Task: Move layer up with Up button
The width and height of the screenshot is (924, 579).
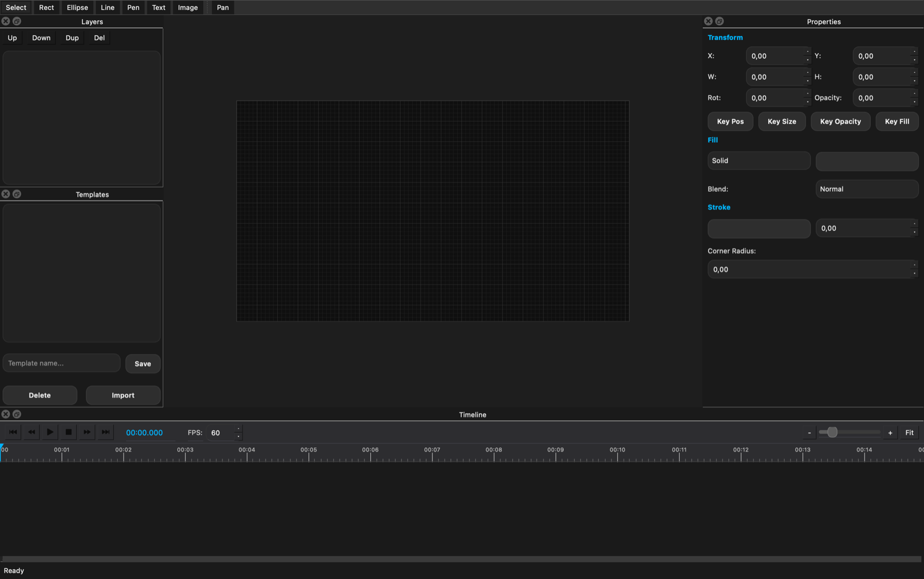Action: coord(12,38)
